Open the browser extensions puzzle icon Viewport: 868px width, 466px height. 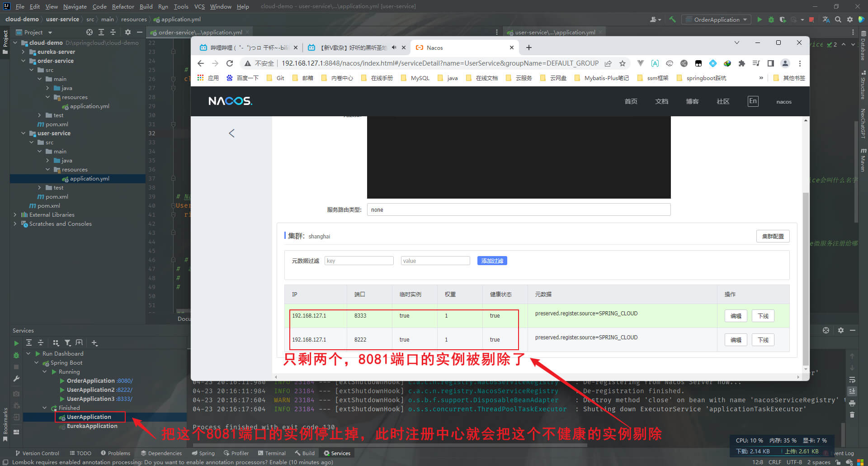pyautogui.click(x=741, y=63)
